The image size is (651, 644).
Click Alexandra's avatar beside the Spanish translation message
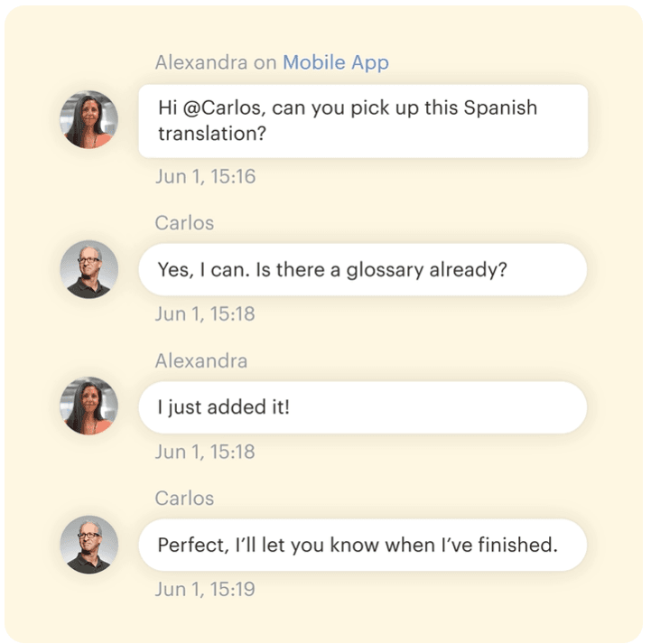coord(88,120)
